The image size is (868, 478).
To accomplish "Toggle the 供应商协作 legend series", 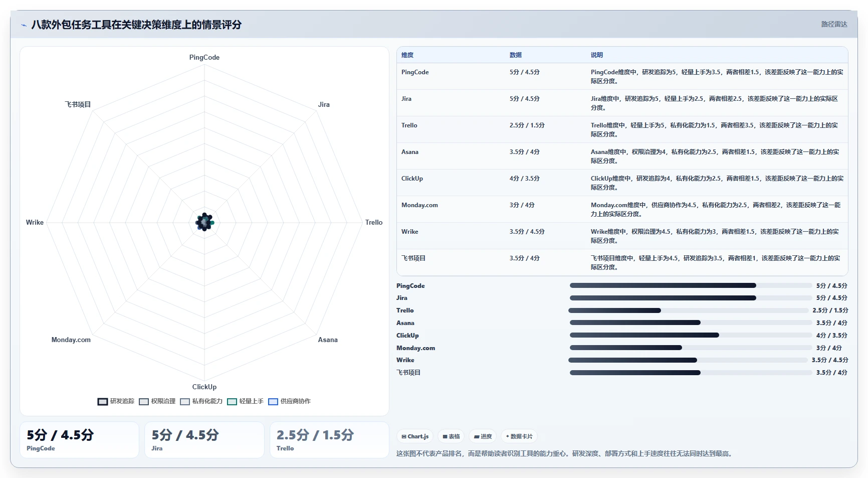I will click(x=289, y=401).
